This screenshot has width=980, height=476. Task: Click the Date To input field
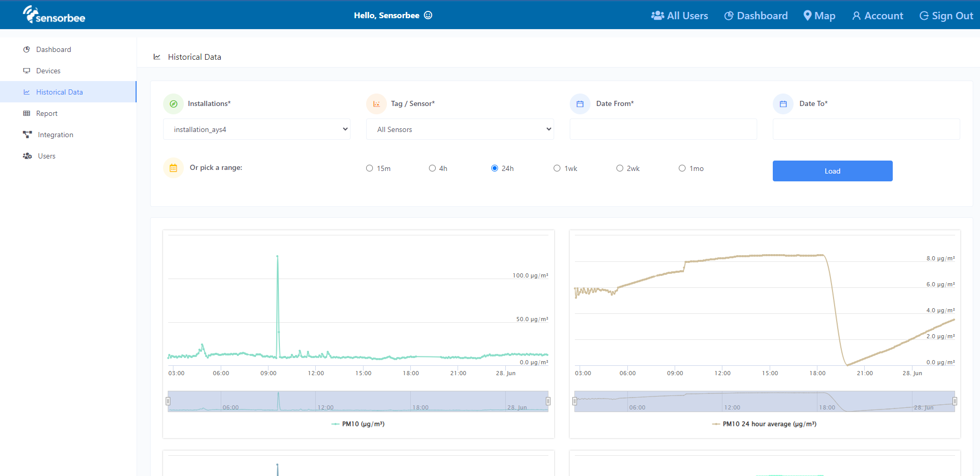click(x=866, y=129)
